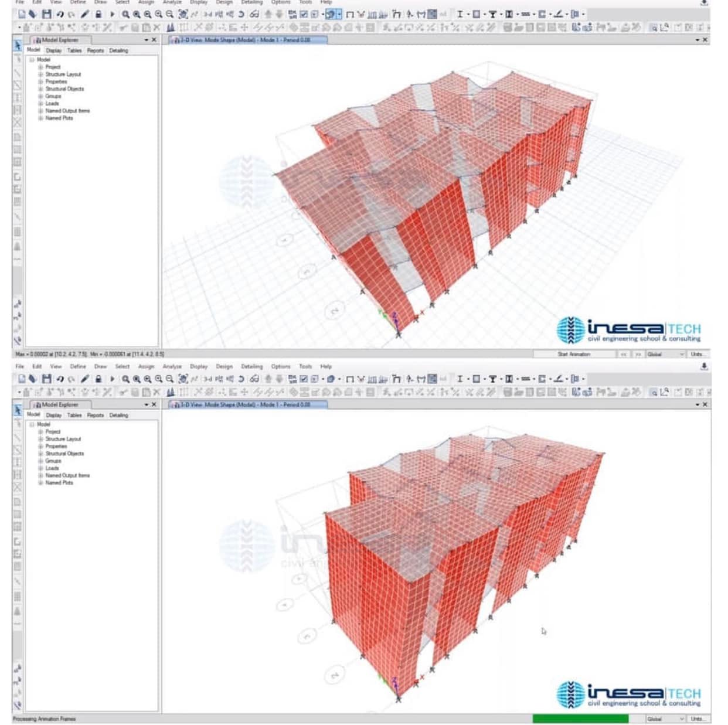Click previous mode arrow in upper status bar
Viewport: 728px width, 725px height.
[624, 354]
